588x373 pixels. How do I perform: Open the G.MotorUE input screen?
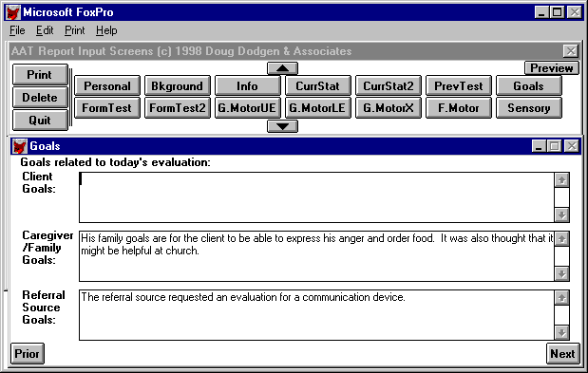pos(247,108)
